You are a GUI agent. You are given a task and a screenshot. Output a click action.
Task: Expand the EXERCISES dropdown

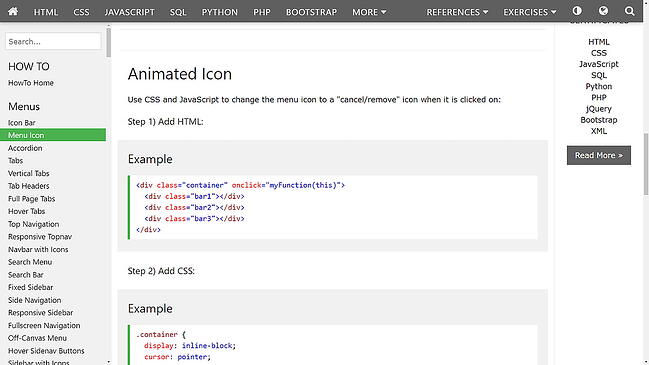[530, 12]
